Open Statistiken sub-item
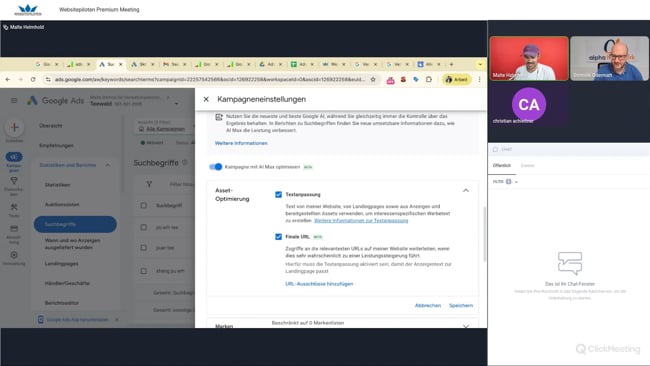This screenshot has width=650, height=366. pyautogui.click(x=57, y=185)
